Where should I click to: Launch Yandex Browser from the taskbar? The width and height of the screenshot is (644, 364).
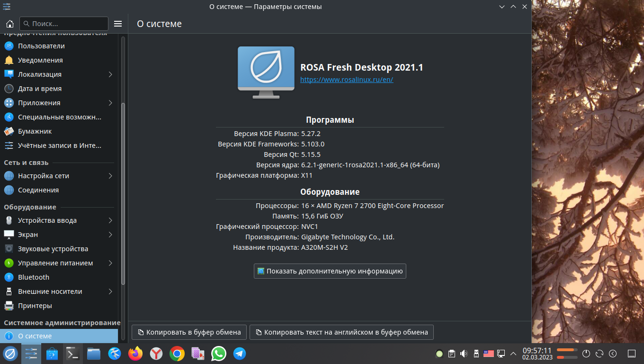pos(156,354)
